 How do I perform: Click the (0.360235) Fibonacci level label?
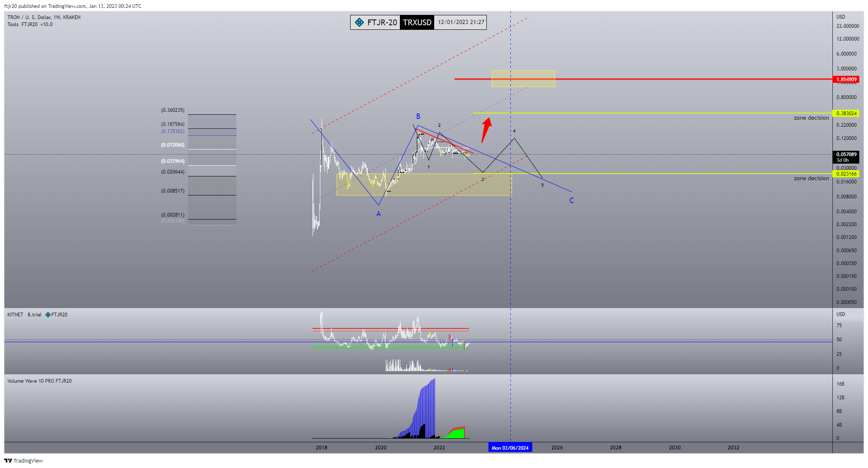[173, 110]
